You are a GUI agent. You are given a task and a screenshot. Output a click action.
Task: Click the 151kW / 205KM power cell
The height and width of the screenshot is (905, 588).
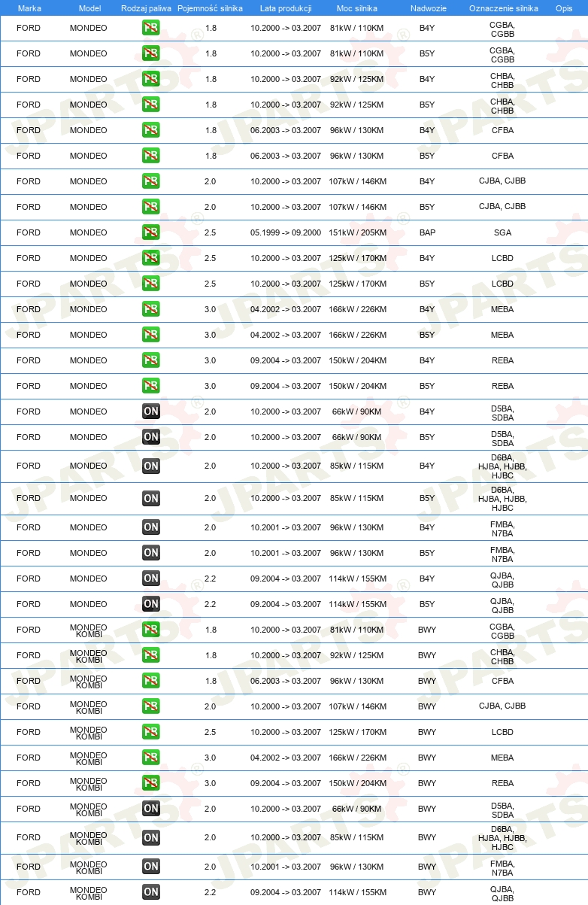(x=357, y=233)
